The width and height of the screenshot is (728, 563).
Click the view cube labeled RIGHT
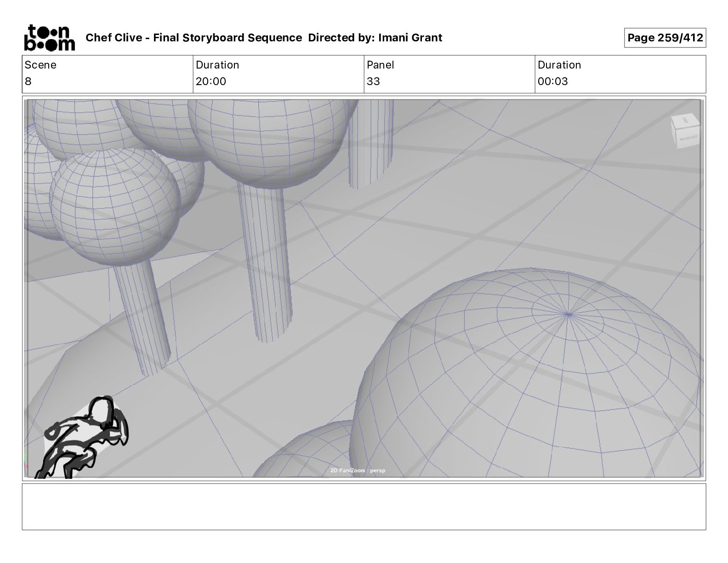[x=685, y=132]
